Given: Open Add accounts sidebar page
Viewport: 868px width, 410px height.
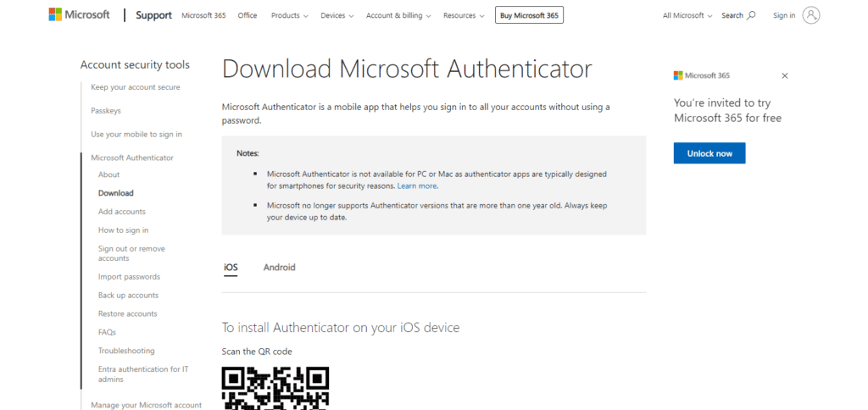Looking at the screenshot, I should (122, 212).
